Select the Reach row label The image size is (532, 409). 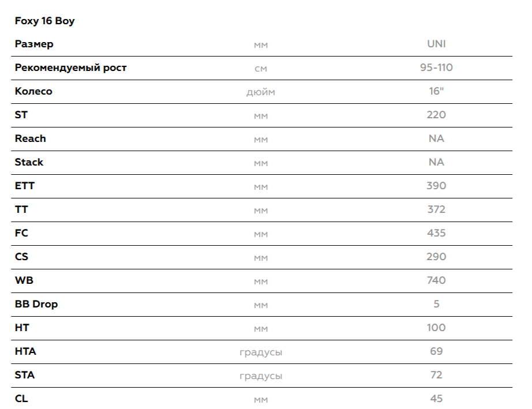pyautogui.click(x=31, y=139)
